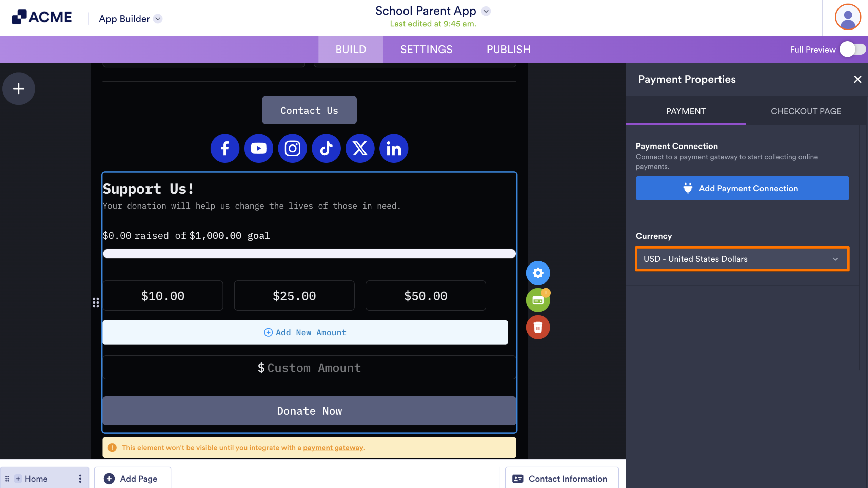Follow the payment gateway link

(x=333, y=448)
